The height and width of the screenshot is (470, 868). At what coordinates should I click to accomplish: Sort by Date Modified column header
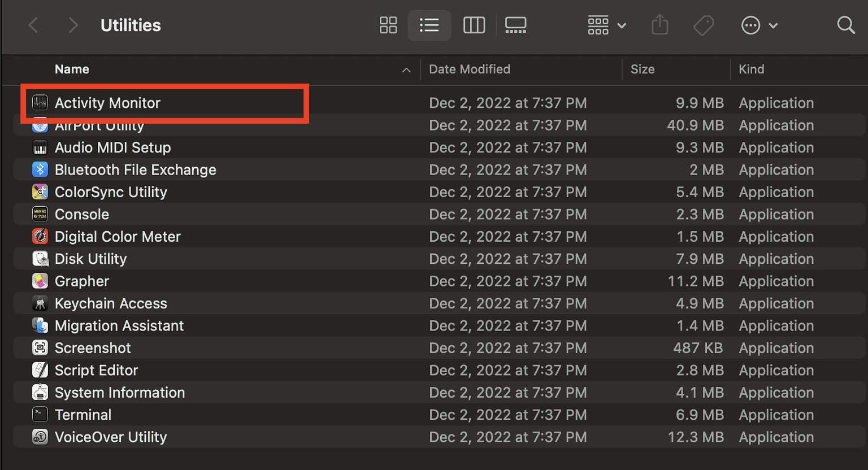470,69
